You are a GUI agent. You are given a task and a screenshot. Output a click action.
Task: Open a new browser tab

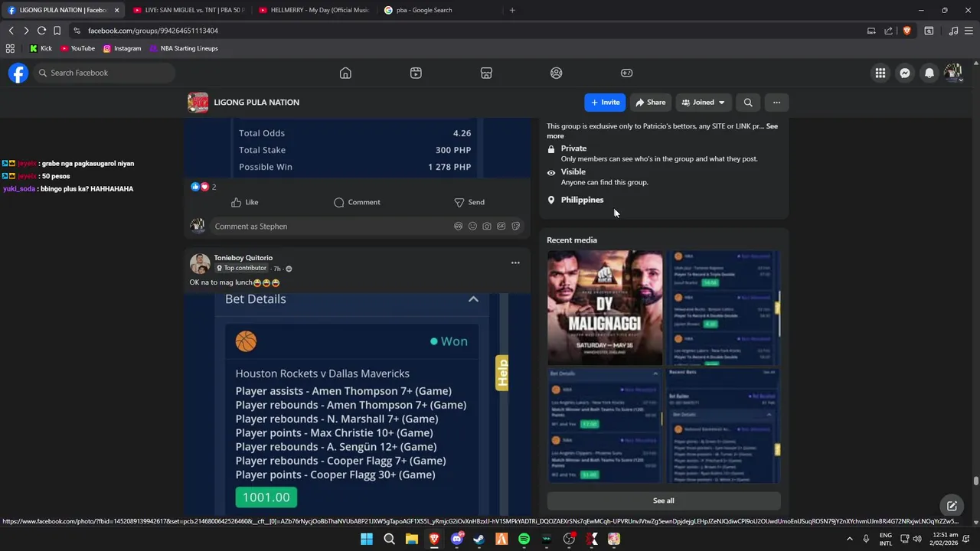[512, 10]
